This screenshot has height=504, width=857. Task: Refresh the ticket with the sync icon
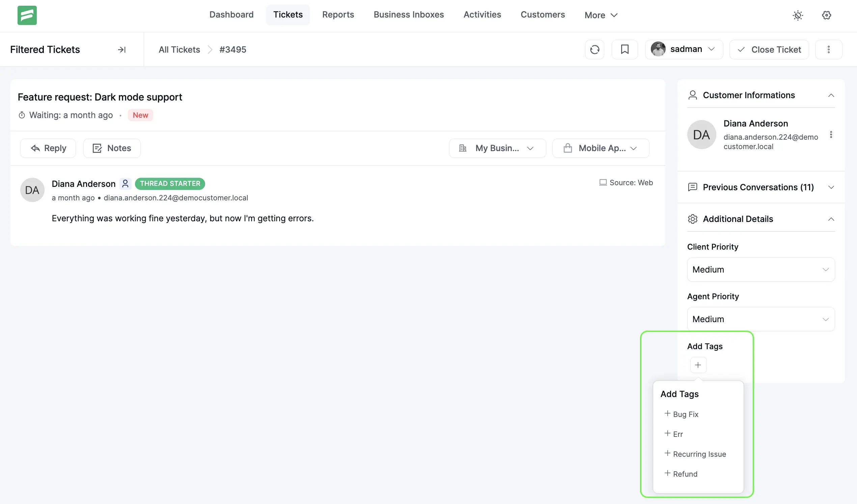(595, 50)
